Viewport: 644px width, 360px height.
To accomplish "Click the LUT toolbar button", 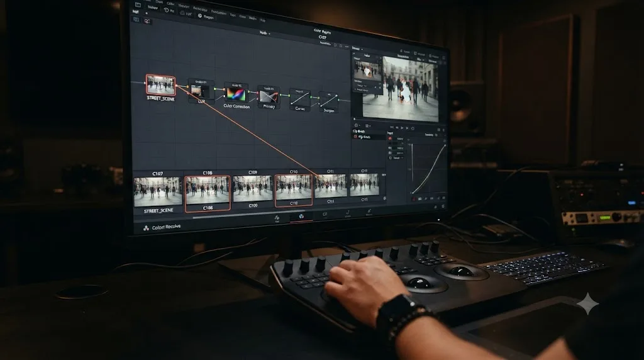I will point(186,14).
